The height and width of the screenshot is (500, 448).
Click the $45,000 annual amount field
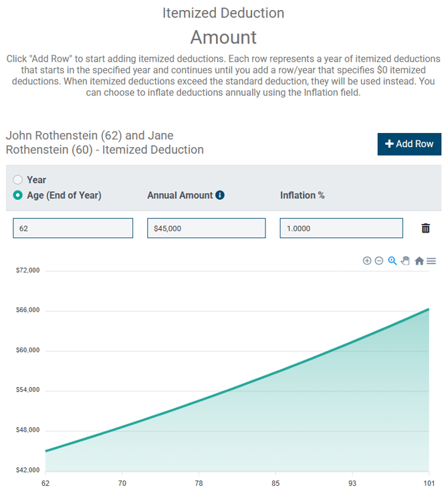tap(207, 228)
